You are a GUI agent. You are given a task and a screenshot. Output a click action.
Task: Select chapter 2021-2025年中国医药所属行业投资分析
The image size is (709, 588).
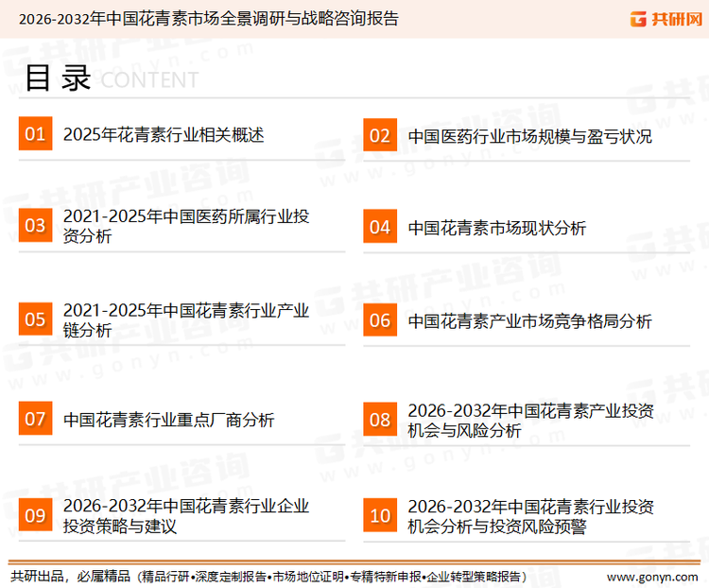[186, 226]
